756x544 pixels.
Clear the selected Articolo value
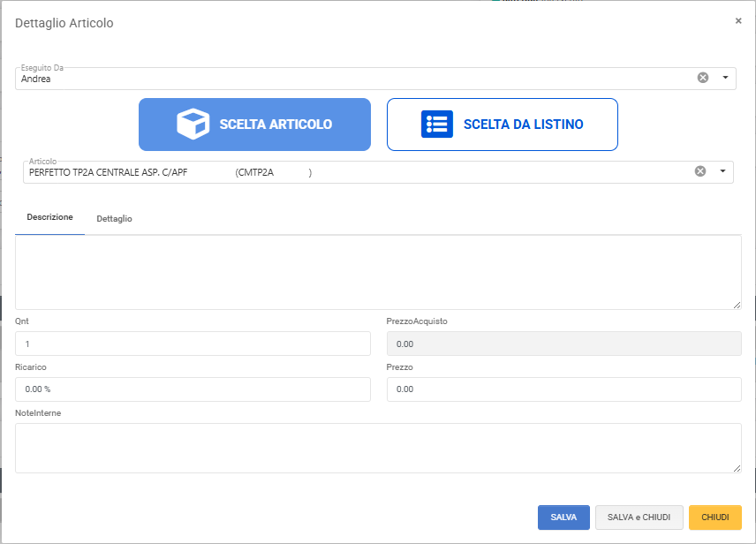700,171
